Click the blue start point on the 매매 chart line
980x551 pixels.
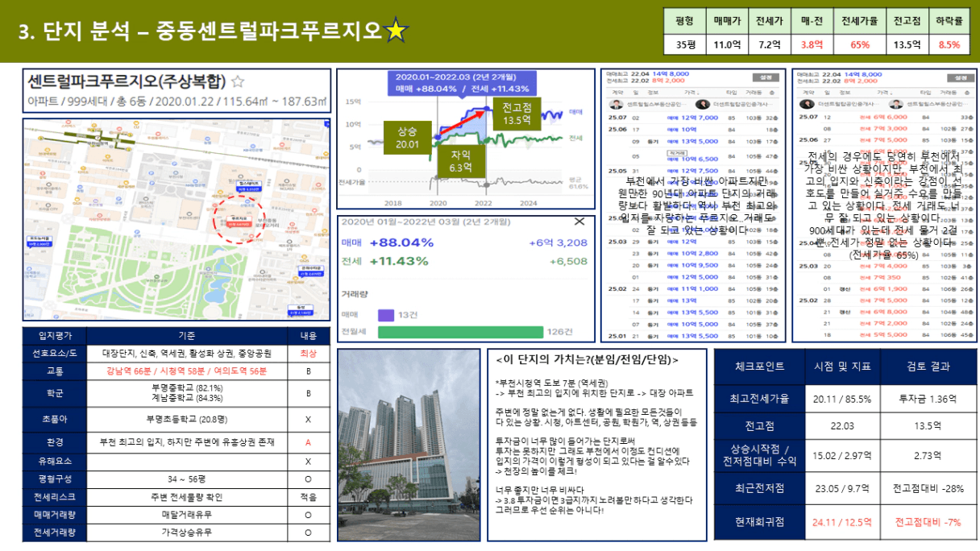(438, 137)
